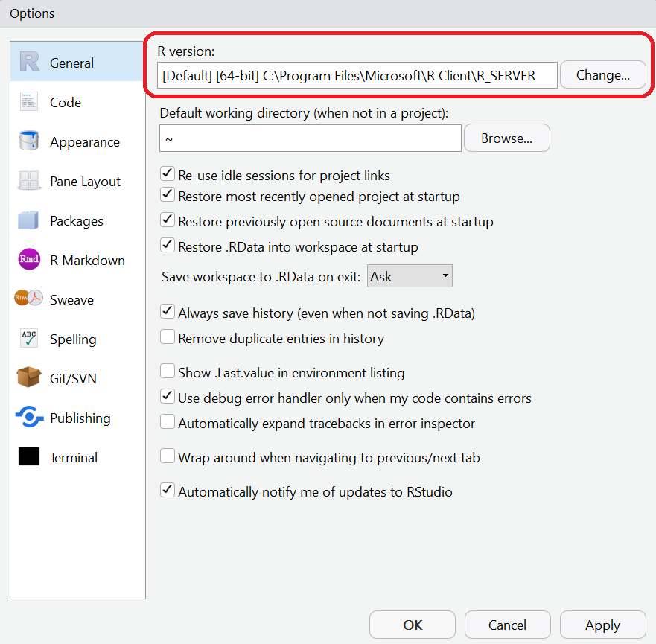Switch to the General options label

(x=71, y=63)
